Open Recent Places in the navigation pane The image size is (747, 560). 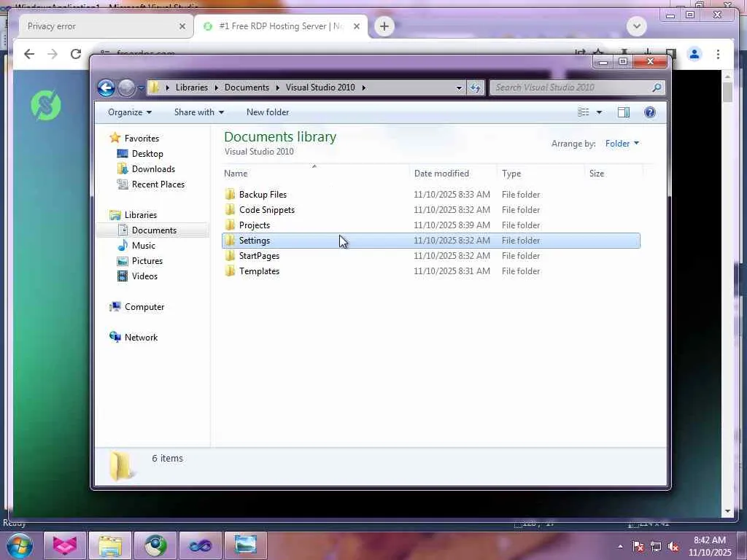tap(158, 184)
